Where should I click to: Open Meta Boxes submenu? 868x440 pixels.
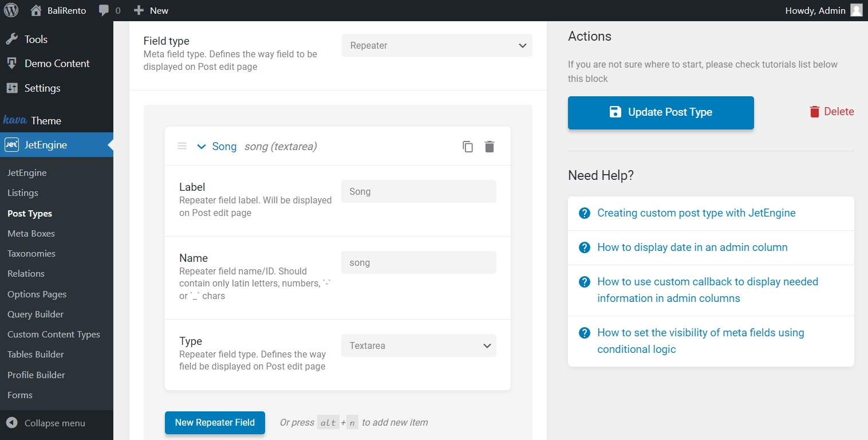[x=31, y=234]
